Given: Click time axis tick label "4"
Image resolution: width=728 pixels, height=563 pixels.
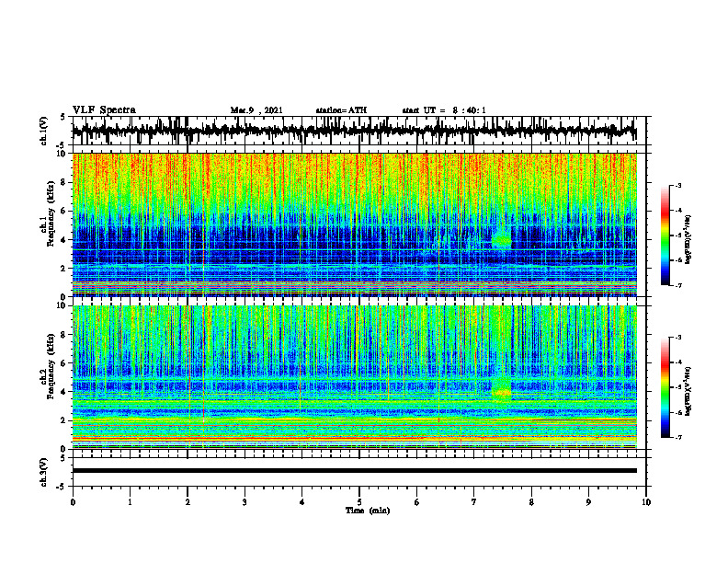Looking at the screenshot, I should coord(302,502).
